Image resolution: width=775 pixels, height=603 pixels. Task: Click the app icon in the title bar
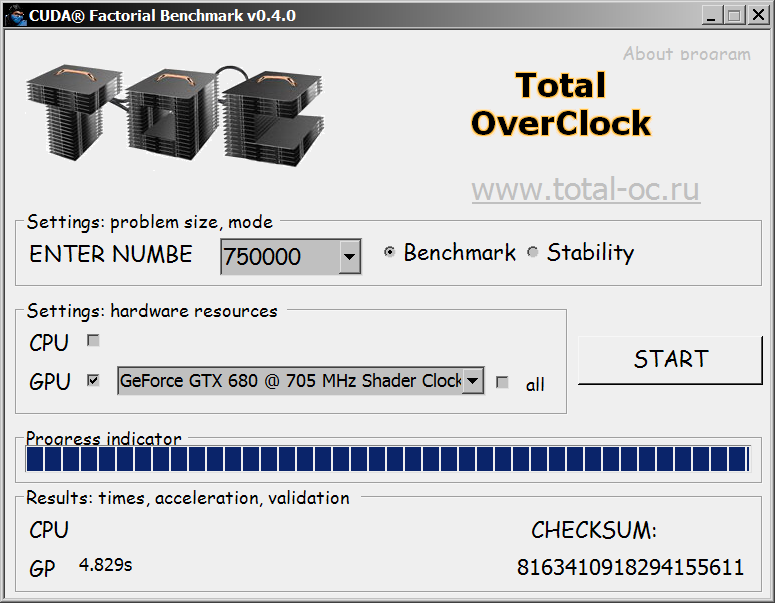14,15
